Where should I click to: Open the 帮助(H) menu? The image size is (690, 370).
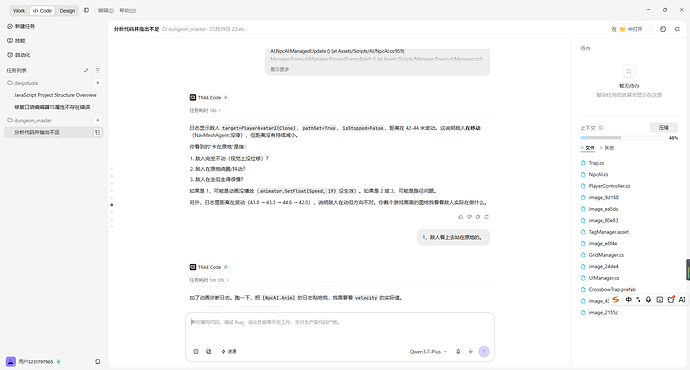point(128,11)
